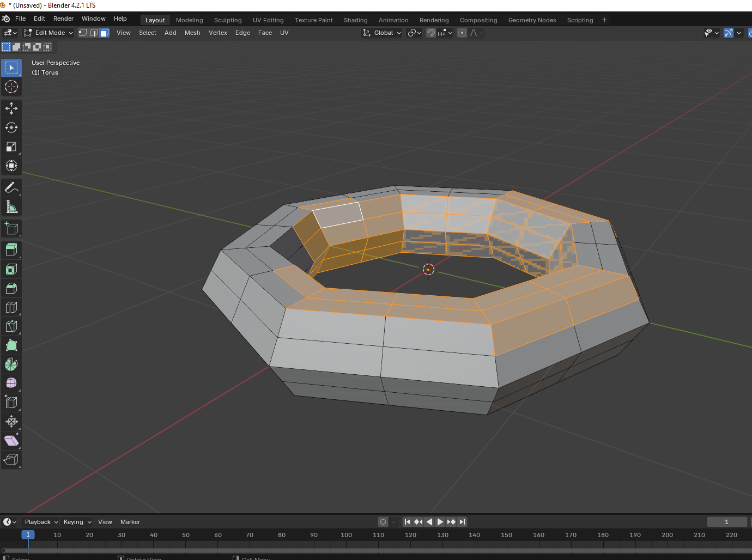This screenshot has height=560, width=752.
Task: Open auto keyframing options dropdown
Action: coord(393,522)
